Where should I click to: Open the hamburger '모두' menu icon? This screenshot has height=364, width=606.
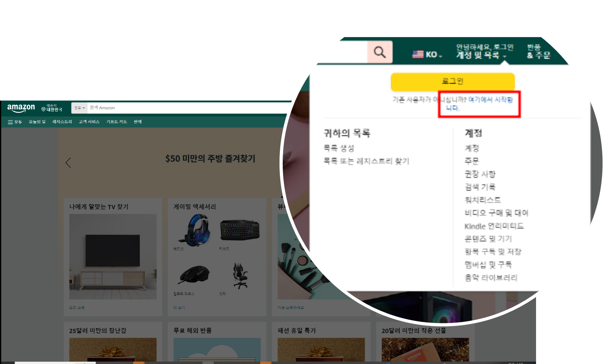10,121
